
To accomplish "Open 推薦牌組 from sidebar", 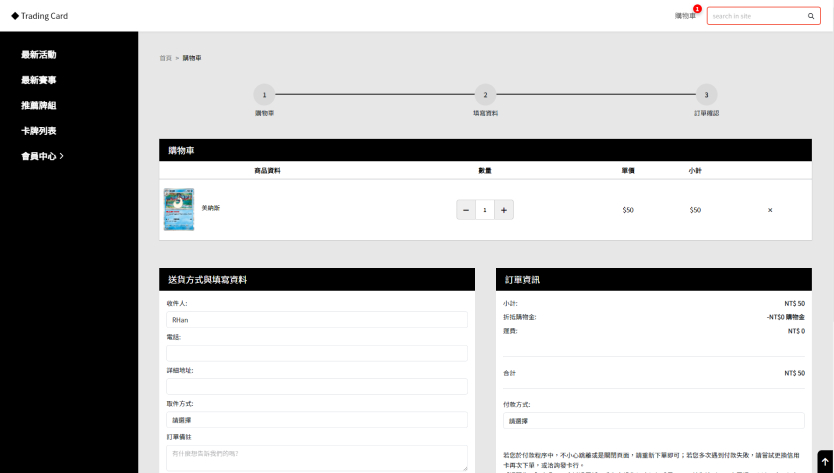I will pyautogui.click(x=38, y=105).
